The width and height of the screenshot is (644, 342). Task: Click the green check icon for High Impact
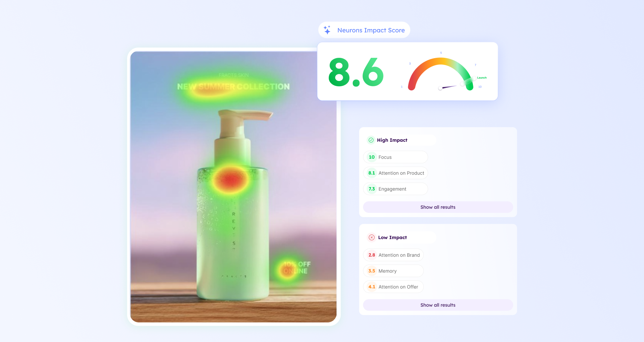(x=371, y=140)
